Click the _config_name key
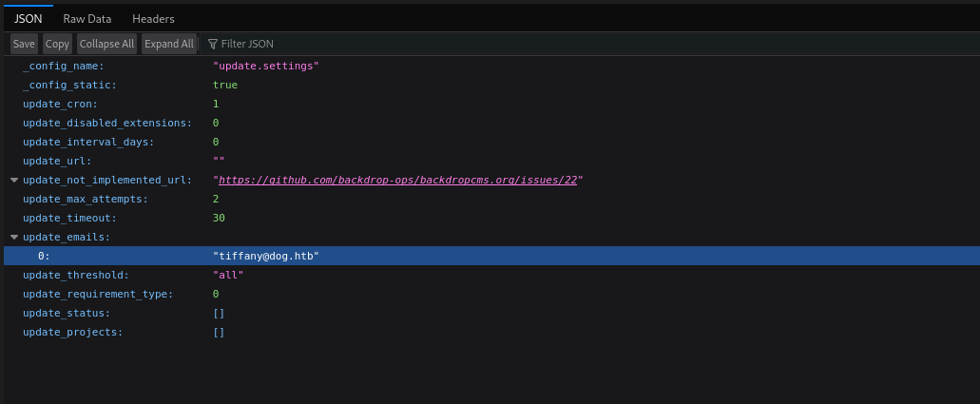This screenshot has height=404, width=980. [x=63, y=67]
